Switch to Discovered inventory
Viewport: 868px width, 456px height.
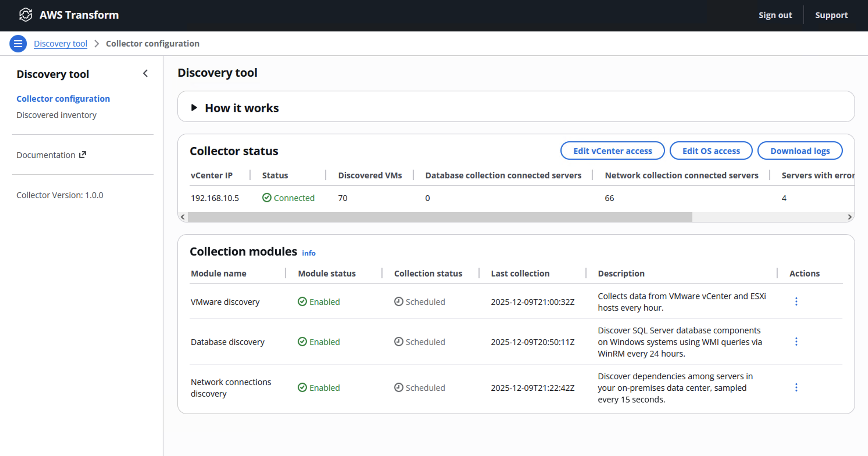56,115
